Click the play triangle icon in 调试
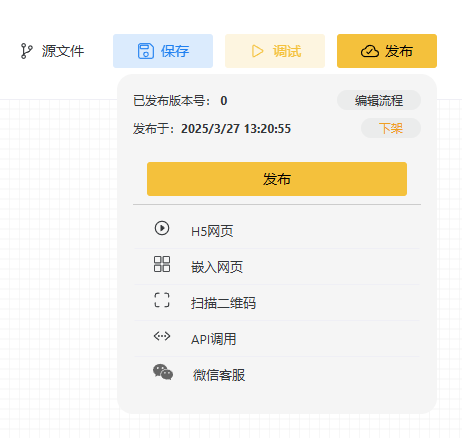The image size is (462, 438). [x=257, y=51]
